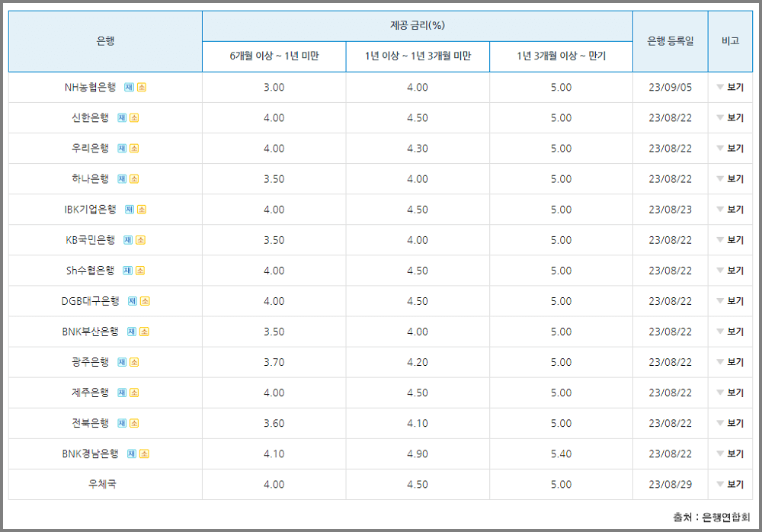
Task: Click the 23/08/23 registration date
Action: coord(670,210)
